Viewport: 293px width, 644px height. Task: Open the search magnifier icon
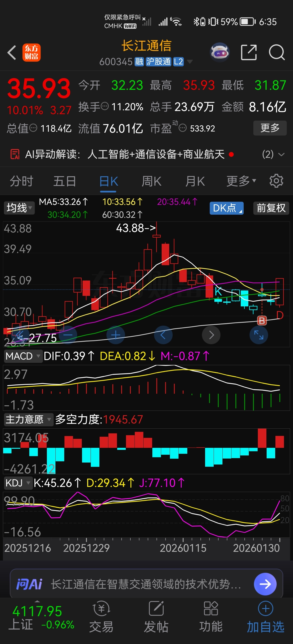click(277, 52)
